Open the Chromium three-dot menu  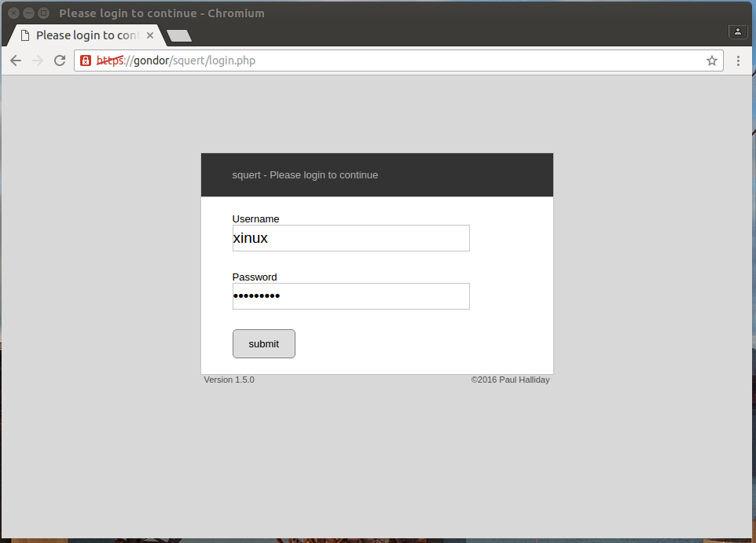point(738,61)
